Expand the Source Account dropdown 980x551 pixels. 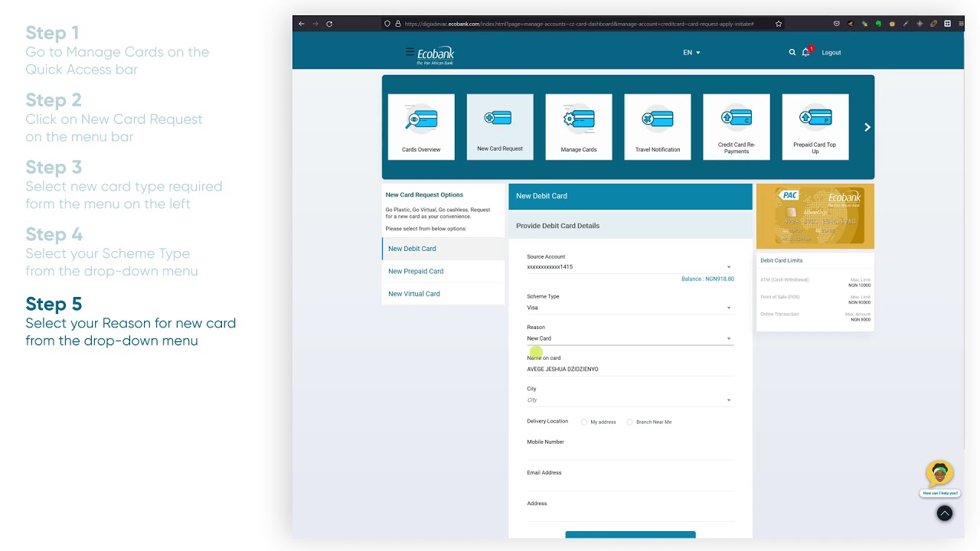pyautogui.click(x=630, y=267)
